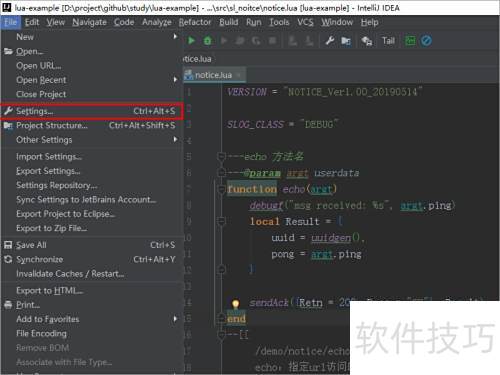Open the Analyze menu
The width and height of the screenshot is (500, 375).
point(157,22)
